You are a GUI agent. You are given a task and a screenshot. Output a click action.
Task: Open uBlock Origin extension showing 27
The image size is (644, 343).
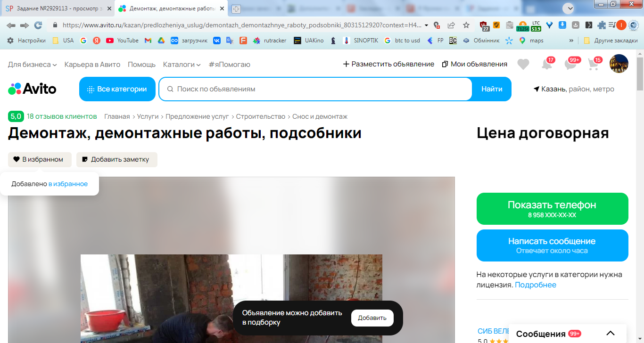[x=485, y=25]
